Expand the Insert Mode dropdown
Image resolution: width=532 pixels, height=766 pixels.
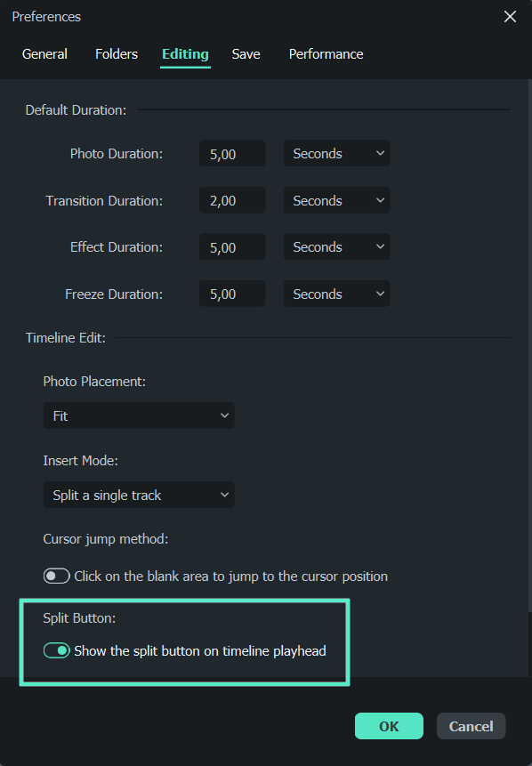(139, 494)
